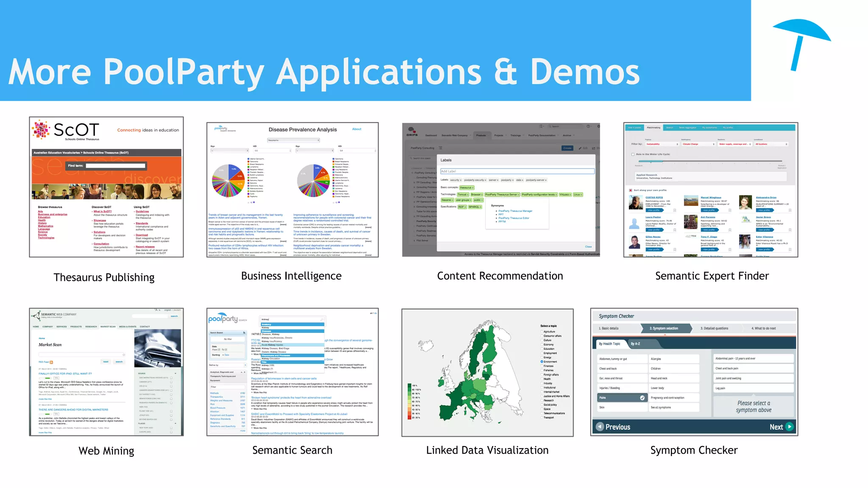Click the Find term input in ScOT
This screenshot has height=488, width=868.
115,166
